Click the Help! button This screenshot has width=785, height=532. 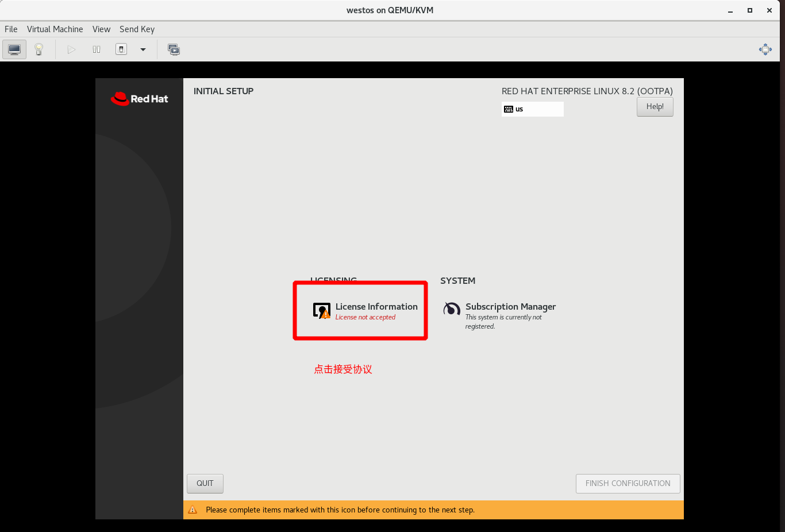[655, 107]
